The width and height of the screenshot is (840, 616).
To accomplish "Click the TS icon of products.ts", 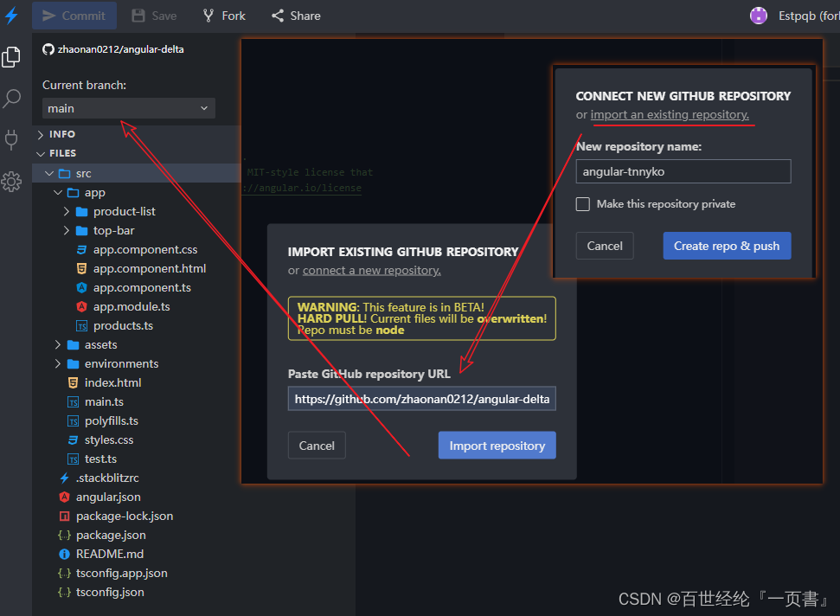I will 81,325.
